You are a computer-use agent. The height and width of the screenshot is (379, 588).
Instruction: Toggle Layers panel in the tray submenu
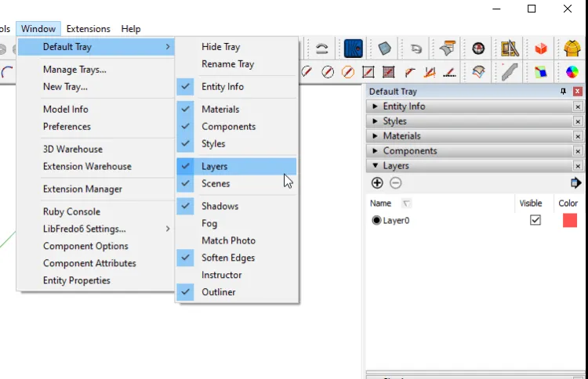(x=237, y=166)
